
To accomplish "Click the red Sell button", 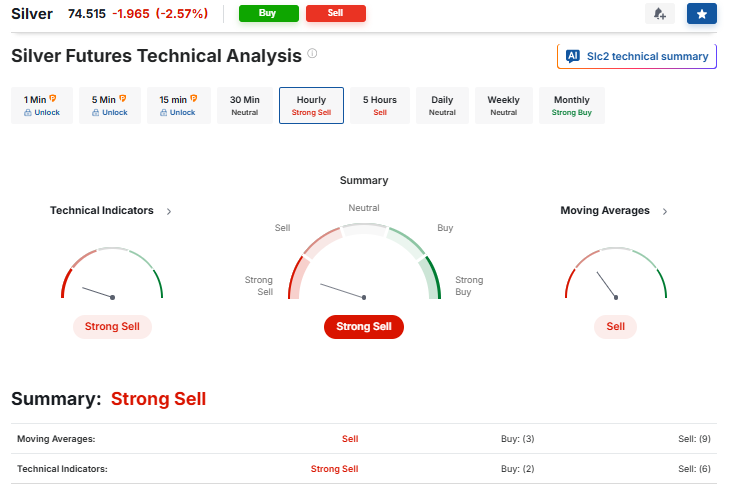I will (336, 13).
